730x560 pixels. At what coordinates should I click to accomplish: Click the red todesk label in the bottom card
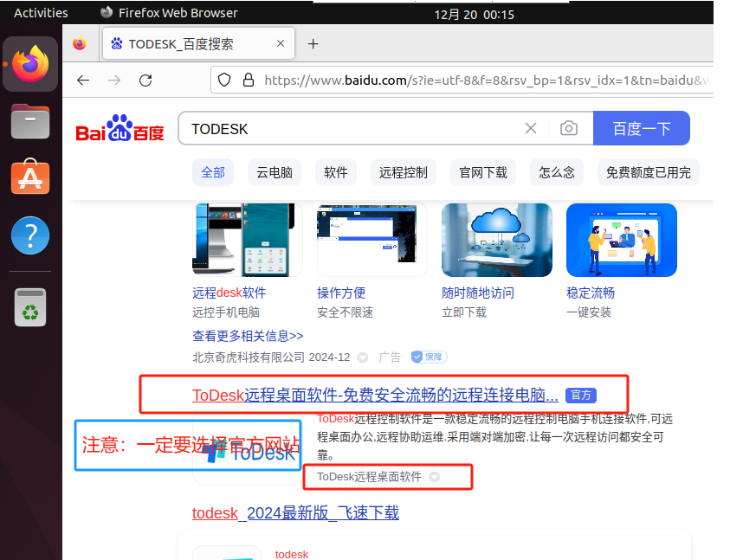click(x=292, y=555)
